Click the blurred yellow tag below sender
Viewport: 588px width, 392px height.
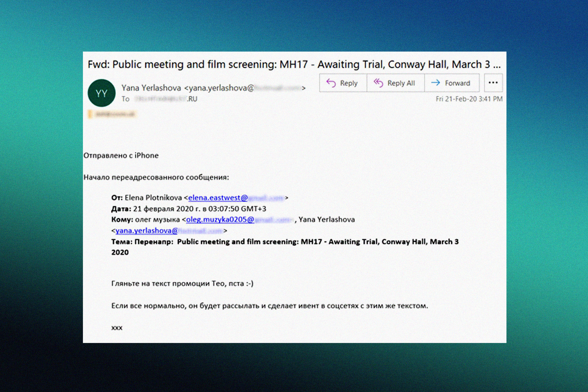[112, 114]
